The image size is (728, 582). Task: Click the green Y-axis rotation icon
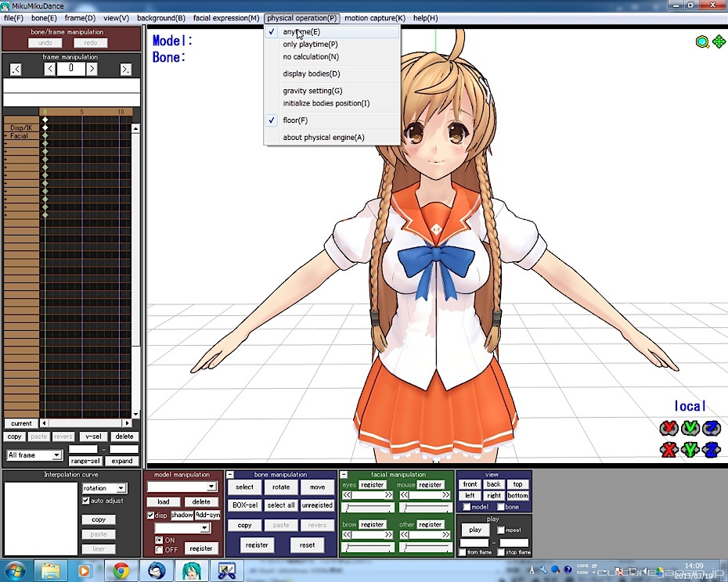pyautogui.click(x=690, y=428)
